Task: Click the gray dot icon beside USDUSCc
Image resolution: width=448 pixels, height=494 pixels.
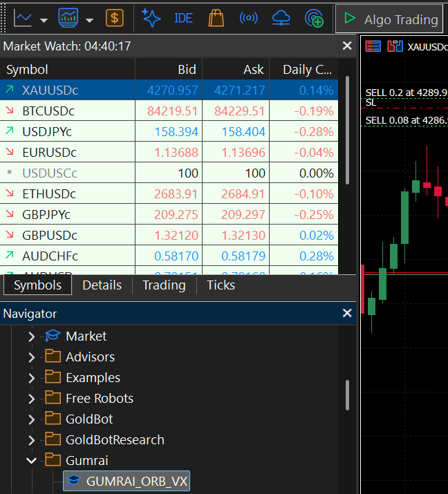Action: 10,172
